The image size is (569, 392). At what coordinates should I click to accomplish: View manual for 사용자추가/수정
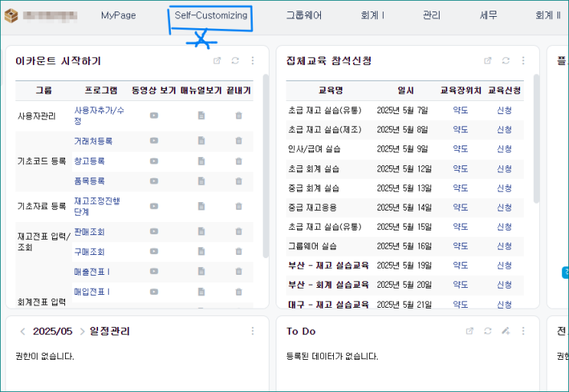click(201, 116)
